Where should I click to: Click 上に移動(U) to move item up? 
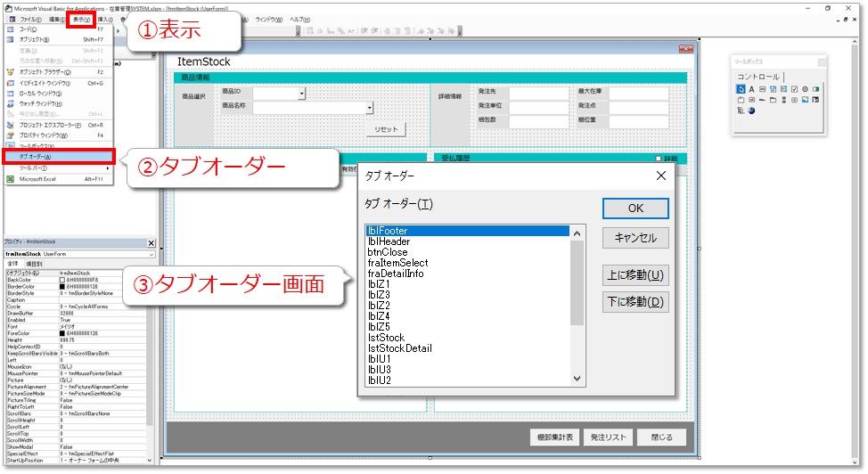pos(635,275)
